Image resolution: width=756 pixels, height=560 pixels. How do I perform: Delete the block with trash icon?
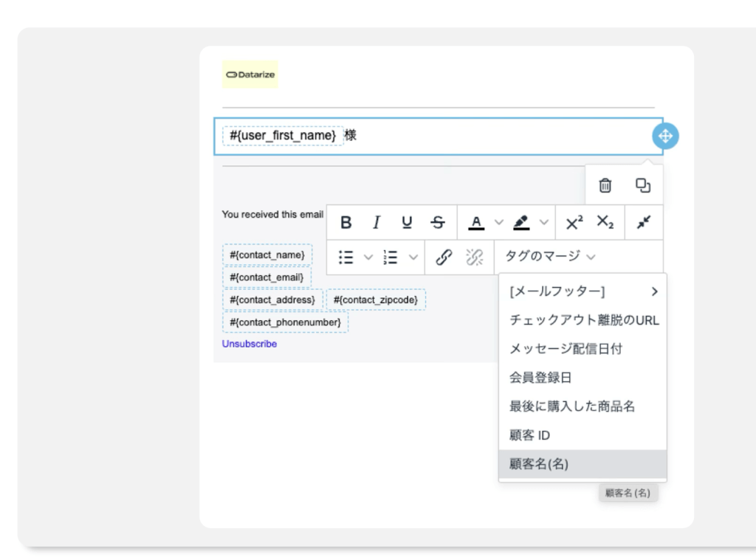(605, 185)
